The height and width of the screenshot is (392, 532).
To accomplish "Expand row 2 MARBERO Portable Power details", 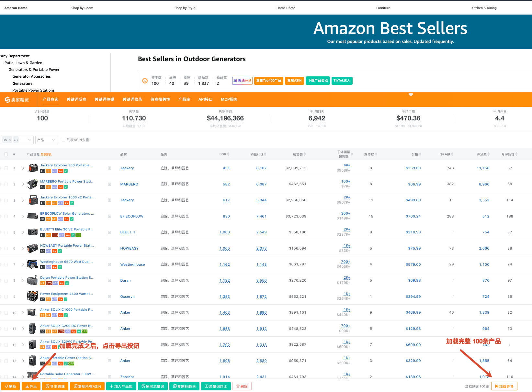I will pyautogui.click(x=23, y=184).
